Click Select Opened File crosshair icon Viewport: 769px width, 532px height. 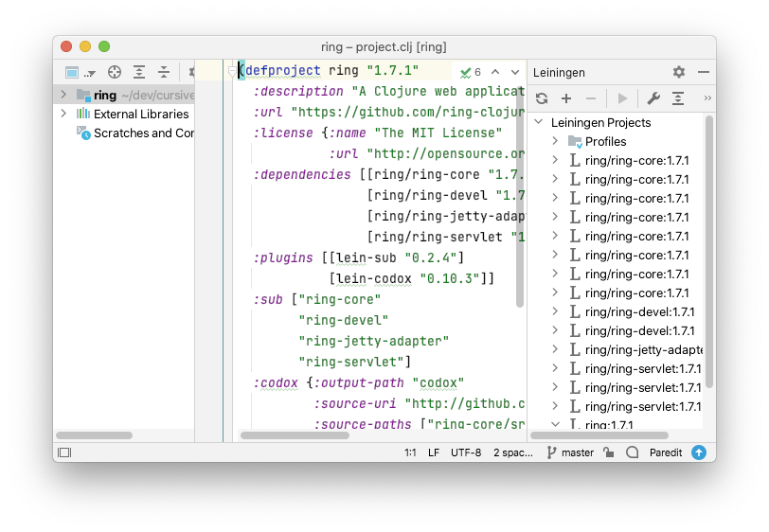click(x=115, y=73)
